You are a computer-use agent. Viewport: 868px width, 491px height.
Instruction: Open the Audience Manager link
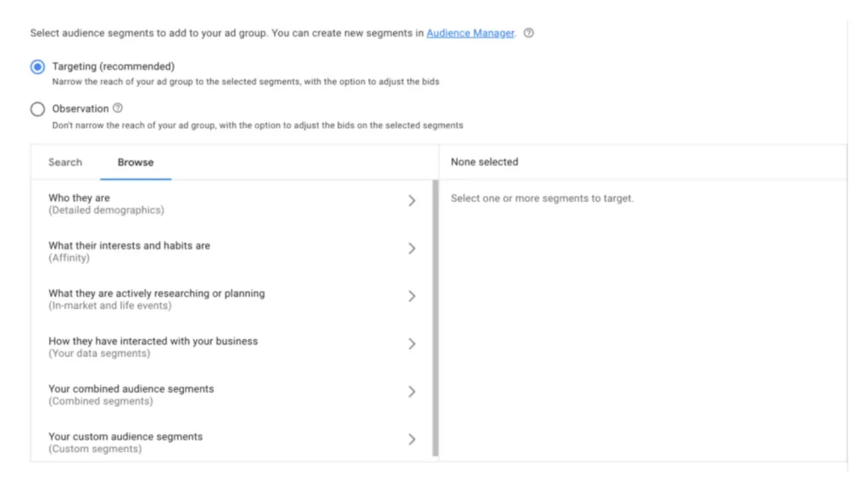(470, 33)
